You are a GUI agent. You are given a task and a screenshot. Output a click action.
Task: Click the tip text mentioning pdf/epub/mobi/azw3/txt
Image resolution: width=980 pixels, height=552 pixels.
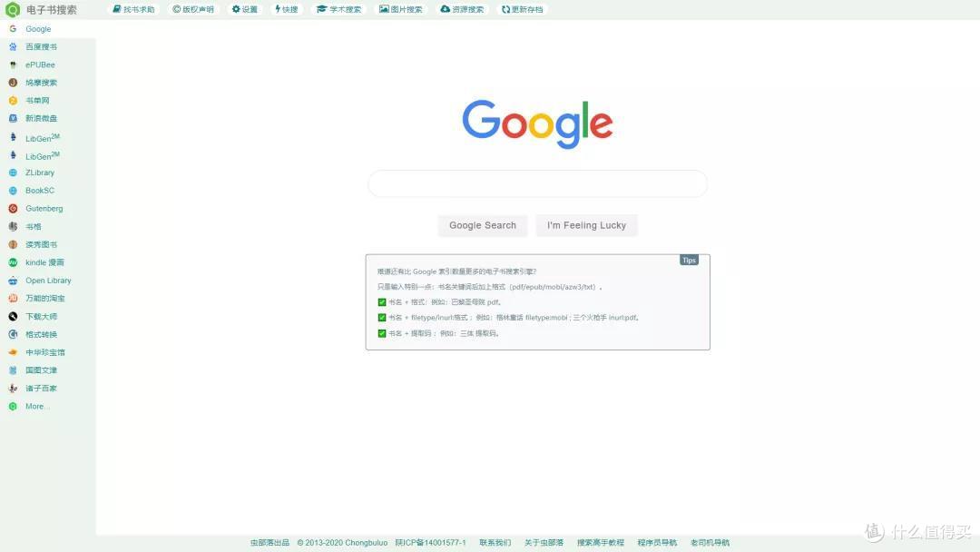[489, 287]
